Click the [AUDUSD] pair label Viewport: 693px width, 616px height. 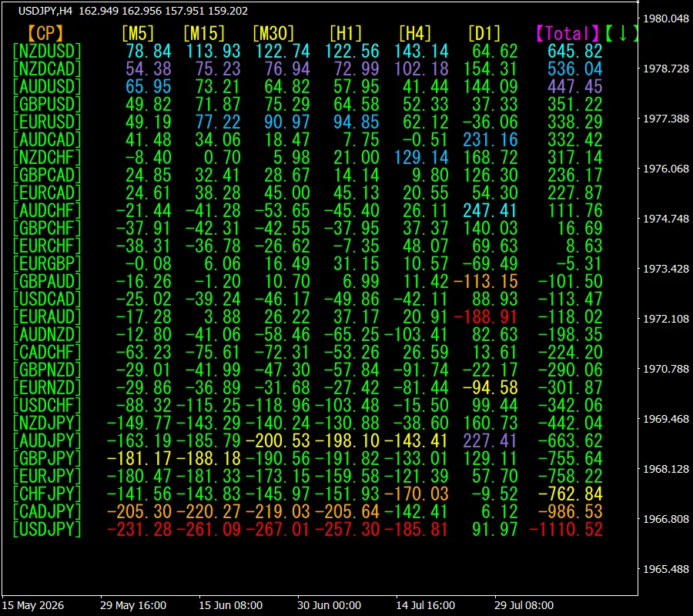[47, 86]
